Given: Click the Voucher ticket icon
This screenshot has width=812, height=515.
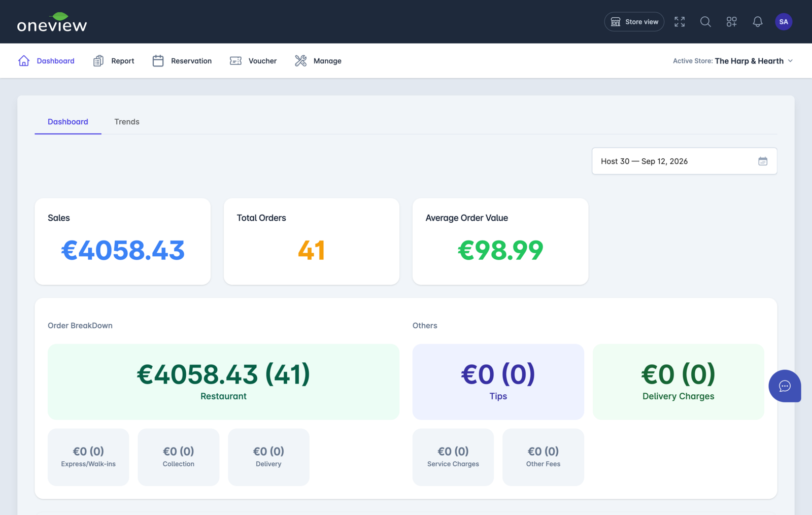Looking at the screenshot, I should [235, 61].
